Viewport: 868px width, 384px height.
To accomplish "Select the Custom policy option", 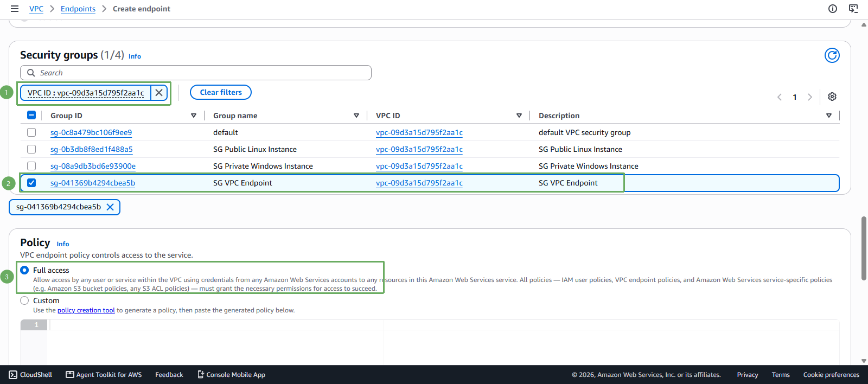I will (x=24, y=300).
